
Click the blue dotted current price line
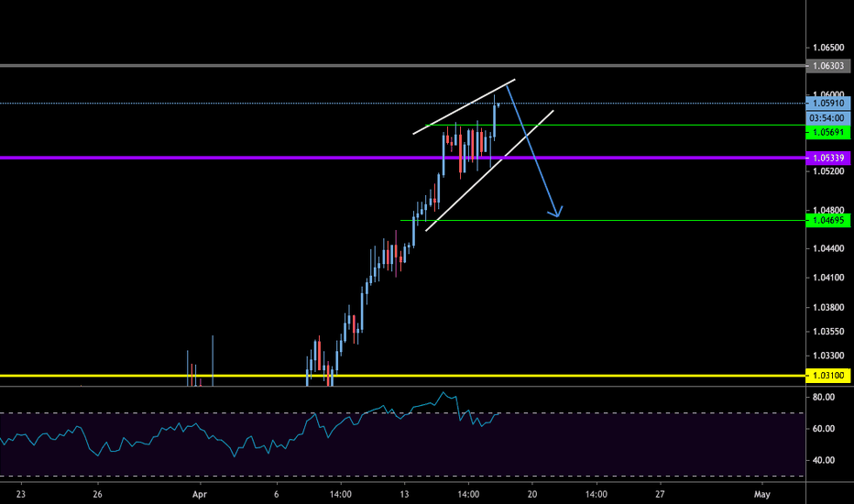click(403, 103)
